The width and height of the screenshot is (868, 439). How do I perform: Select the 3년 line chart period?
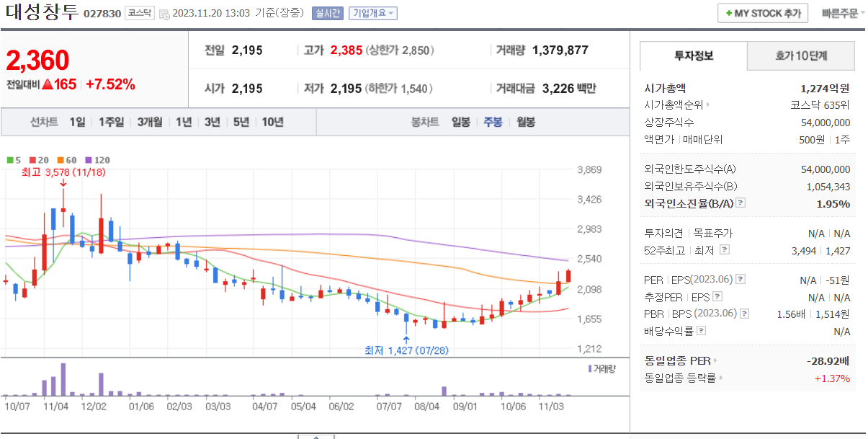[x=212, y=122]
